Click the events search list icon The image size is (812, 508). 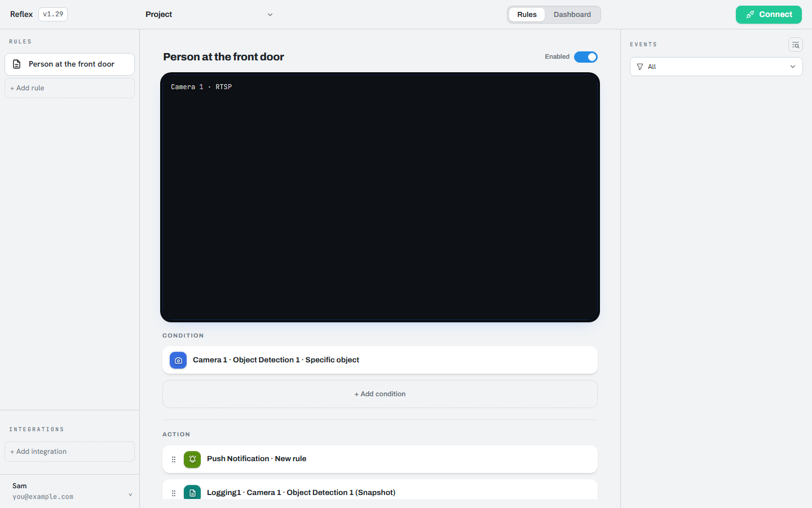[x=795, y=45]
